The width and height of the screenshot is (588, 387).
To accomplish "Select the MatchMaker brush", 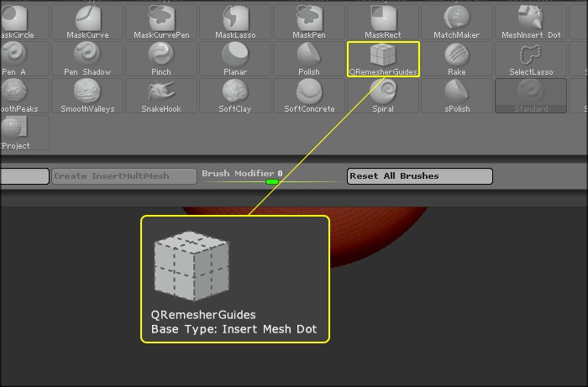I will [x=457, y=22].
